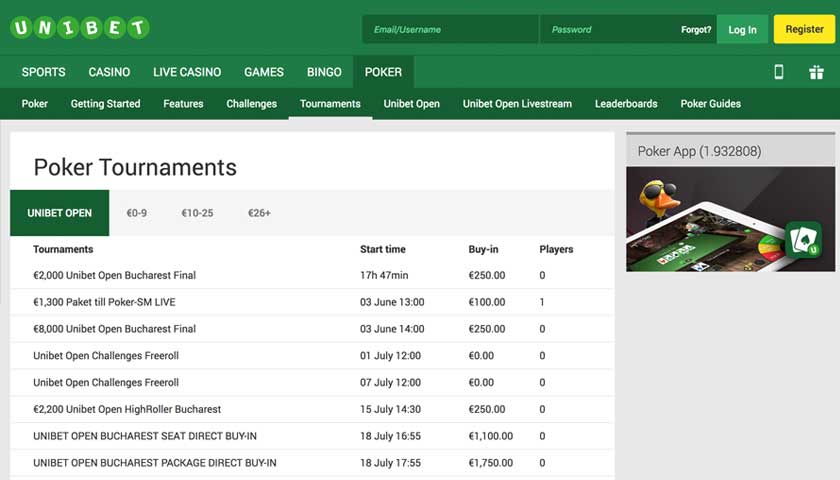Open the Unibet Open submenu
Viewport: 840px width, 480px height.
coord(411,103)
